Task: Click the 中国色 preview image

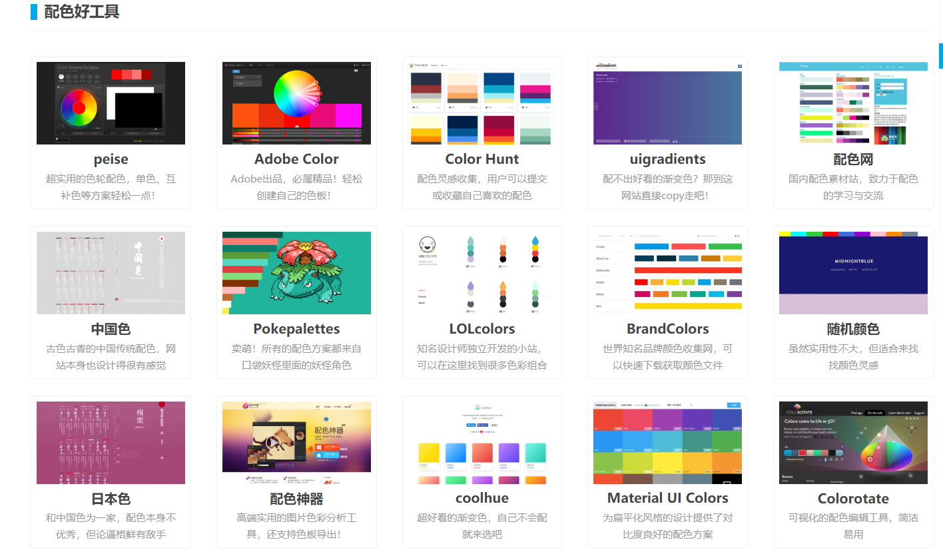Action: (111, 273)
